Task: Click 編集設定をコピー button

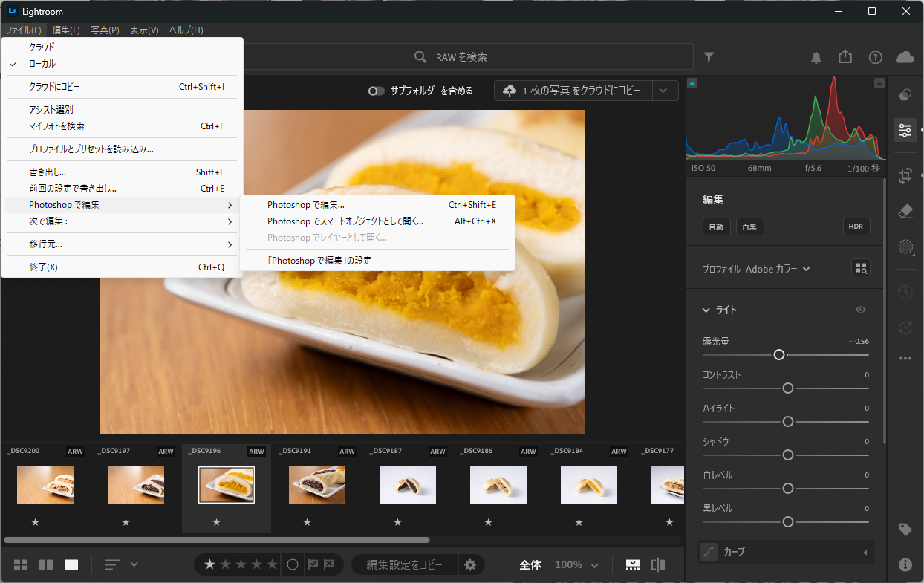Action: [x=405, y=564]
